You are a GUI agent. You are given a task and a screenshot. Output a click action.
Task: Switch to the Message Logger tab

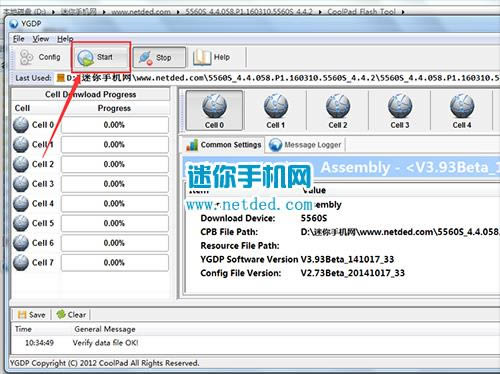(x=305, y=145)
